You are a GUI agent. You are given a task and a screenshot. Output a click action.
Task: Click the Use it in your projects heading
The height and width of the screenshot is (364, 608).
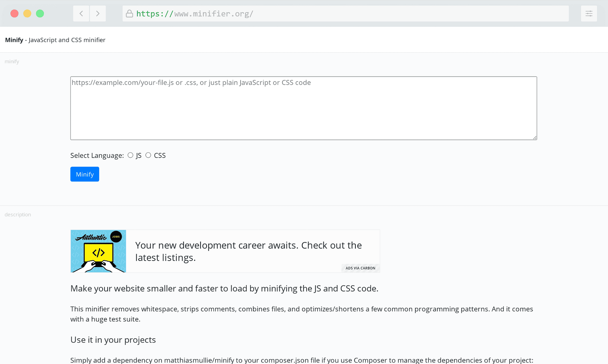(113, 340)
